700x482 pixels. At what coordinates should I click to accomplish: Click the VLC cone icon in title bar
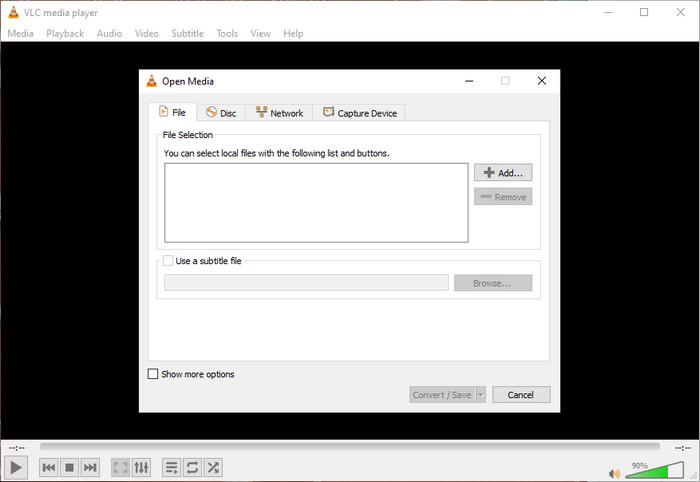click(14, 12)
